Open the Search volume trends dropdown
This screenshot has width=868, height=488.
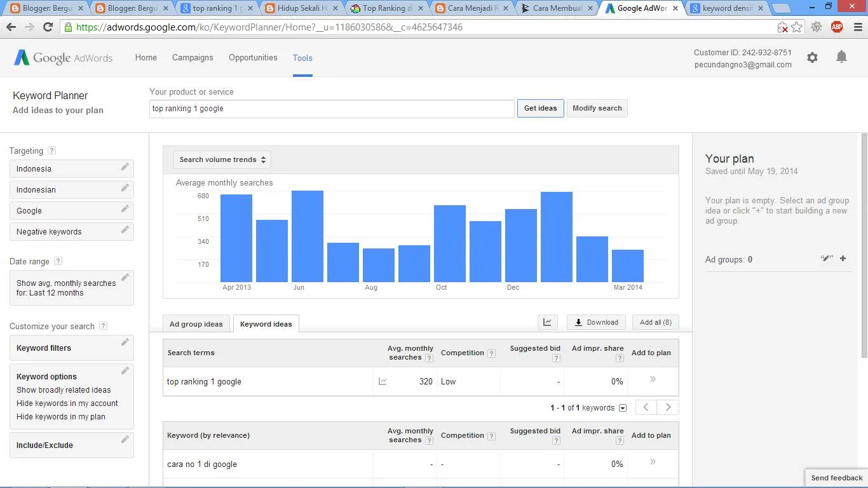tap(222, 159)
